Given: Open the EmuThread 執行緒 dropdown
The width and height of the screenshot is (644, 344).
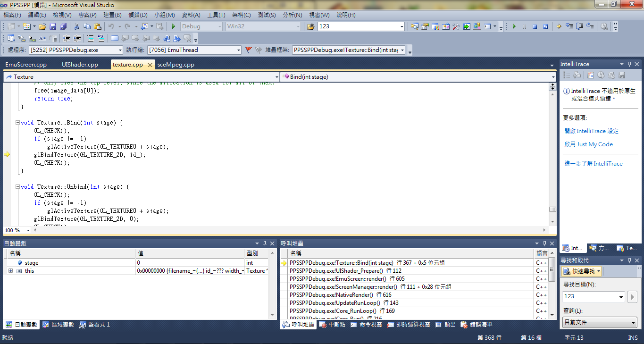Looking at the screenshot, I should point(238,50).
